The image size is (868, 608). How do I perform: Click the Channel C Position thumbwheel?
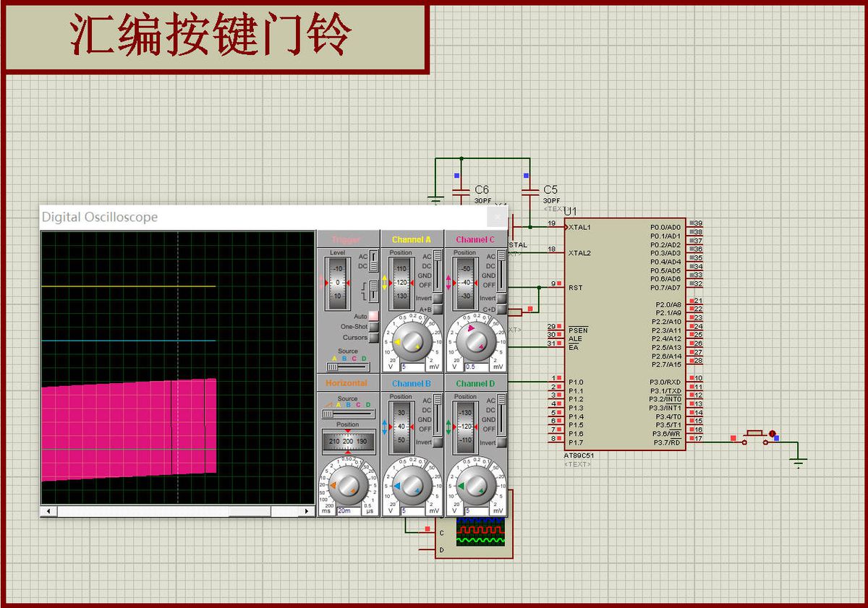coord(465,282)
